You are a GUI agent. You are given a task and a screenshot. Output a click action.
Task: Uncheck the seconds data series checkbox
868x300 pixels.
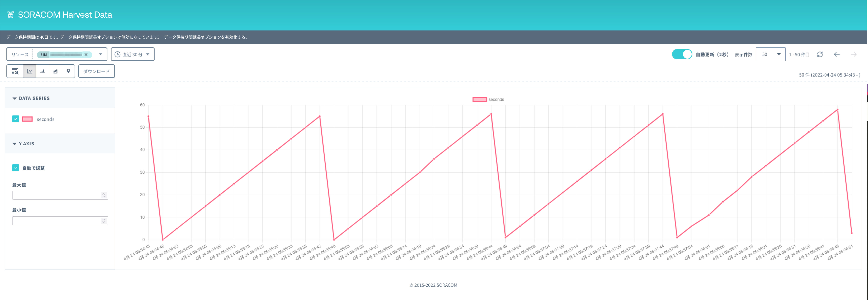pos(15,119)
